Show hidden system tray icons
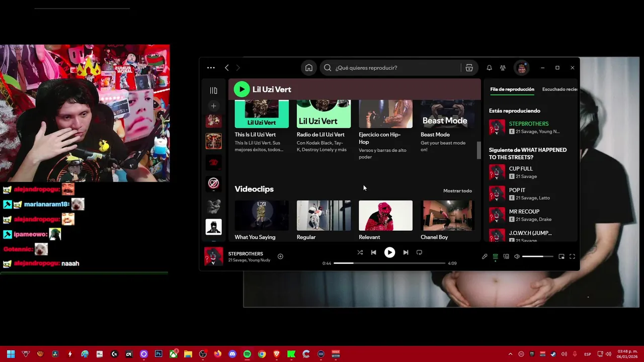Screen dimensions: 644x362 pos(510,354)
